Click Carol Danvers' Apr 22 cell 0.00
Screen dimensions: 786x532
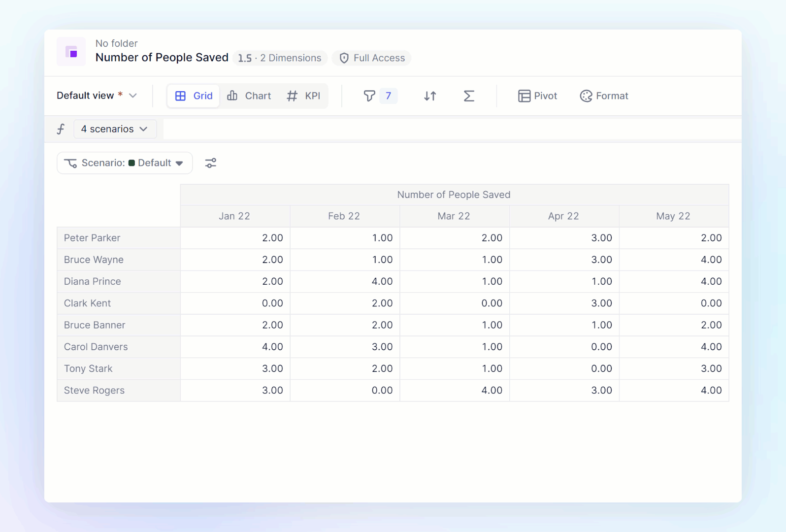[x=564, y=347]
